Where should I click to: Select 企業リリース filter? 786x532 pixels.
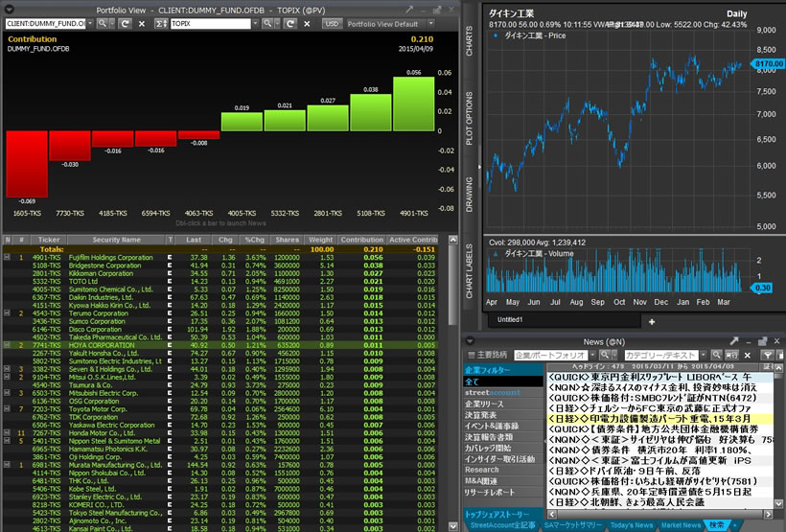click(x=503, y=404)
